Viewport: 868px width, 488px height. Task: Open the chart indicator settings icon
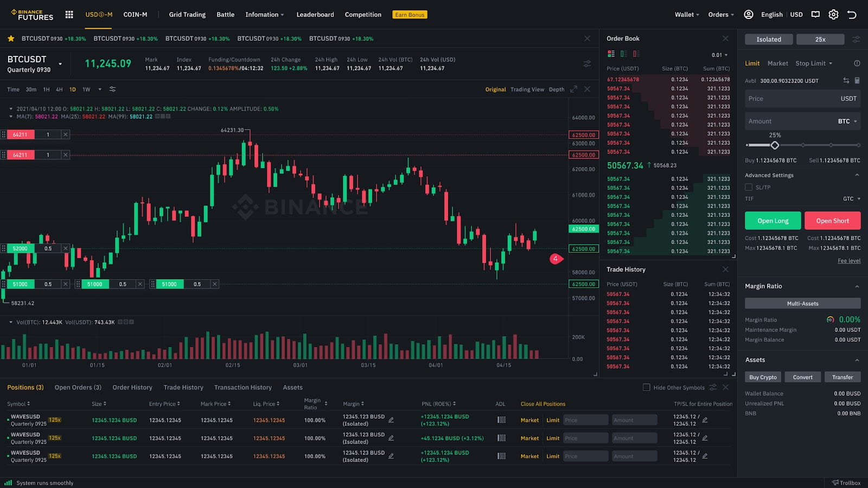click(x=112, y=89)
